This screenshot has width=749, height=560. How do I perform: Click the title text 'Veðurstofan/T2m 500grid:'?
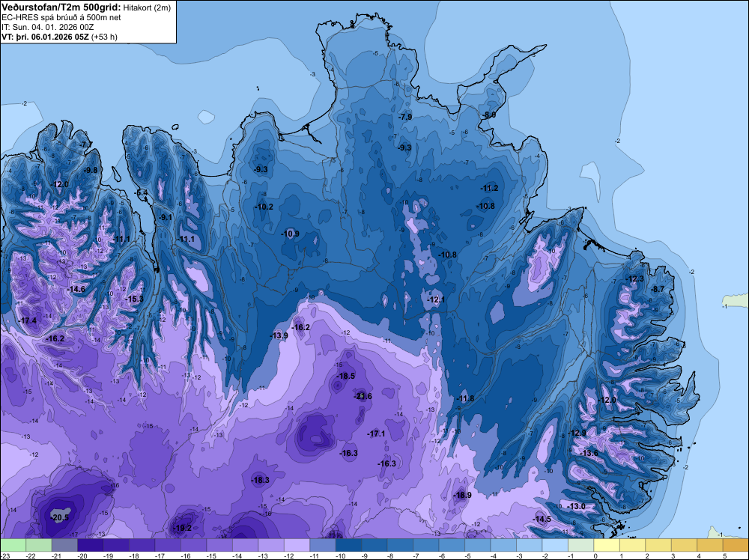click(61, 7)
